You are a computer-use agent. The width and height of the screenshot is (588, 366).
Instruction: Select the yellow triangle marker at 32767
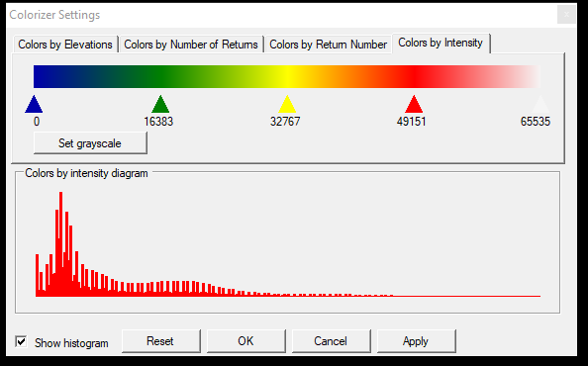point(287,105)
